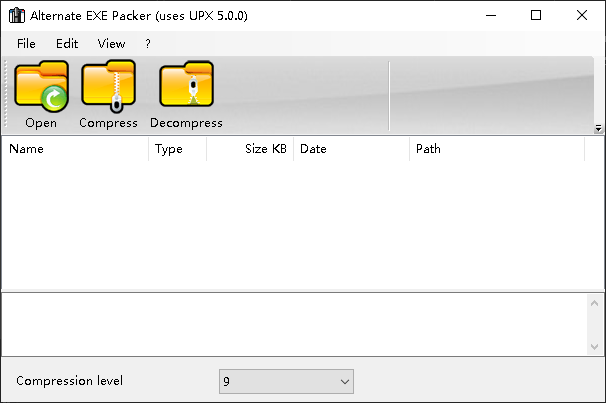Screen dimensions: 606x403
Task: Sort list by Name column header
Action: coord(75,149)
